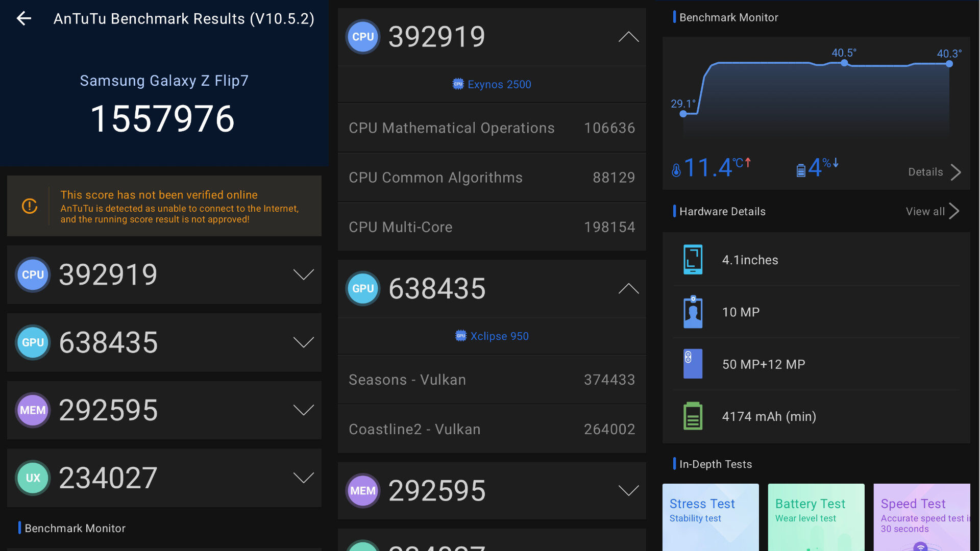This screenshot has width=980, height=551.
Task: Tap the green battery icon for 4174 mAh
Action: point(693,416)
